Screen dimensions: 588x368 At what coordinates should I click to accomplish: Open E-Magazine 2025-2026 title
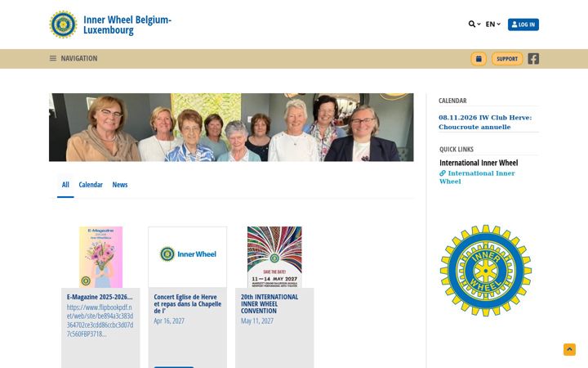pos(100,297)
